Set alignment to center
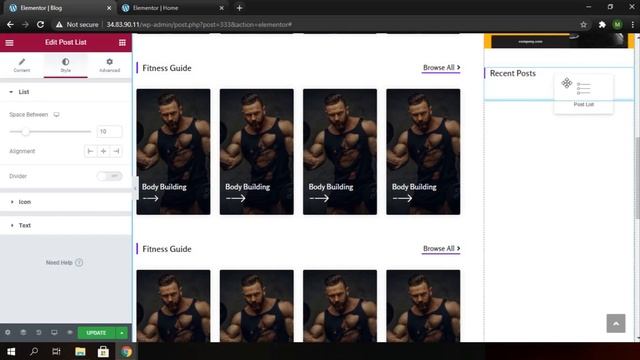 point(103,151)
